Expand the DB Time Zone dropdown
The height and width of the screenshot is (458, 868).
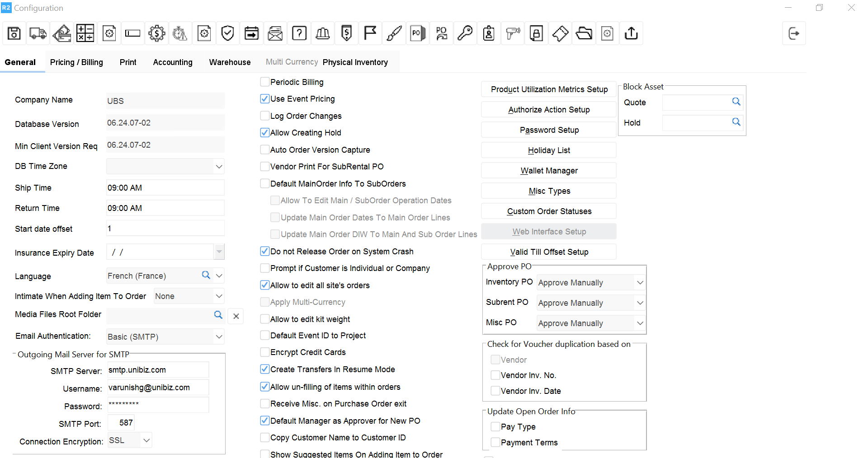219,167
